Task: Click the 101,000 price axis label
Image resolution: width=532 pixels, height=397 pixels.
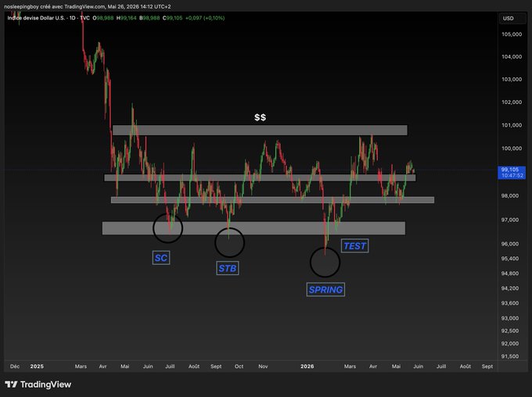Action: (512, 125)
